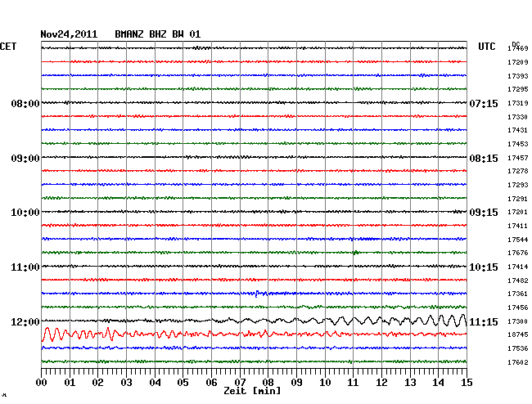Click the 07 minute axis label
Viewport: 532px width, 404px height.
[240, 383]
